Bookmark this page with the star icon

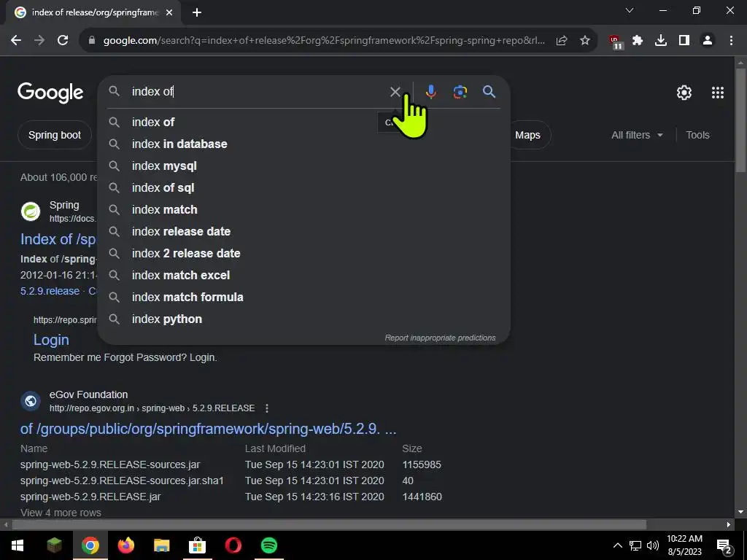point(585,41)
